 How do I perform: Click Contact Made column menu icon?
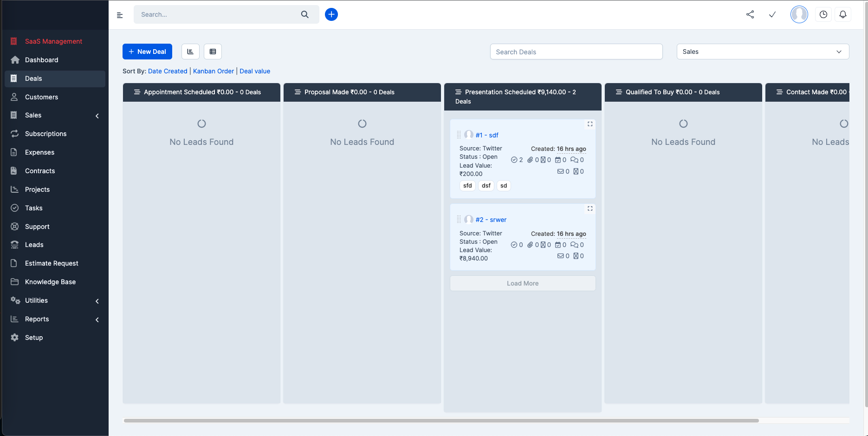pos(780,92)
